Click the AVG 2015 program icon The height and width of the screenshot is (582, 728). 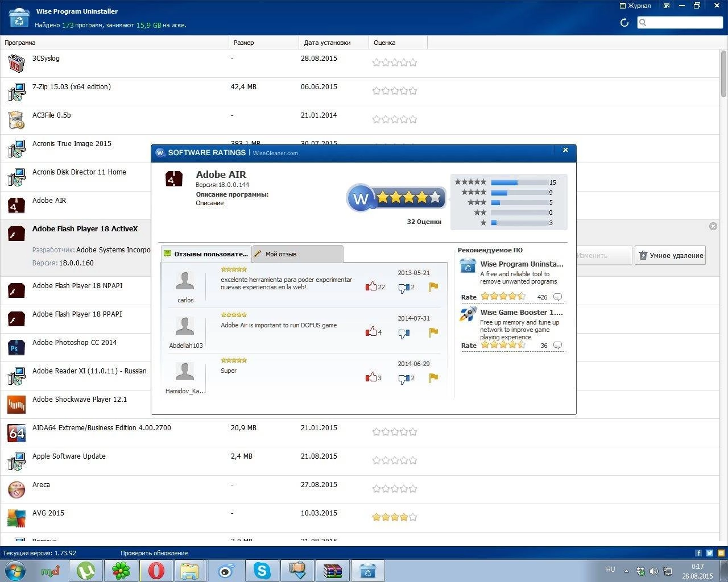16,518
